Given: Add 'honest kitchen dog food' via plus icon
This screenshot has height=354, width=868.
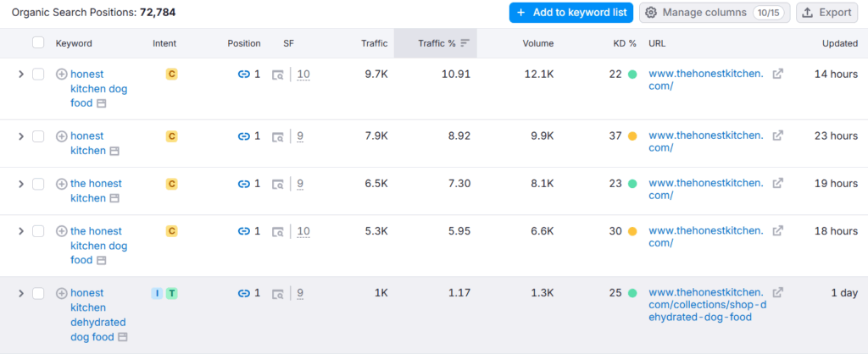Looking at the screenshot, I should 62,75.
